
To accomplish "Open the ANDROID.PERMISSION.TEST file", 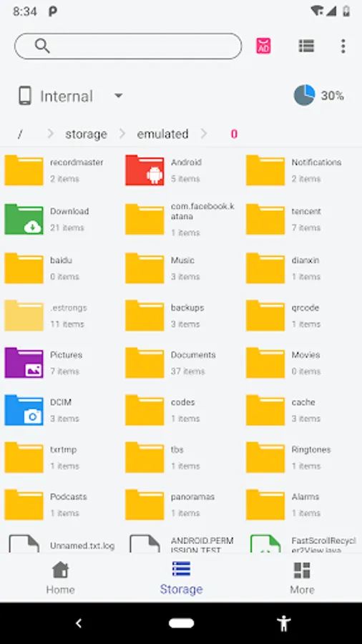I will (182, 544).
